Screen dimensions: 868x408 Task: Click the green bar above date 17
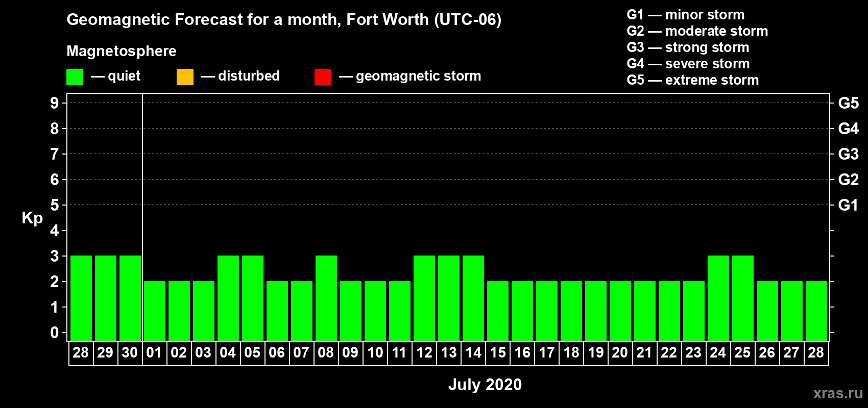coord(547,311)
